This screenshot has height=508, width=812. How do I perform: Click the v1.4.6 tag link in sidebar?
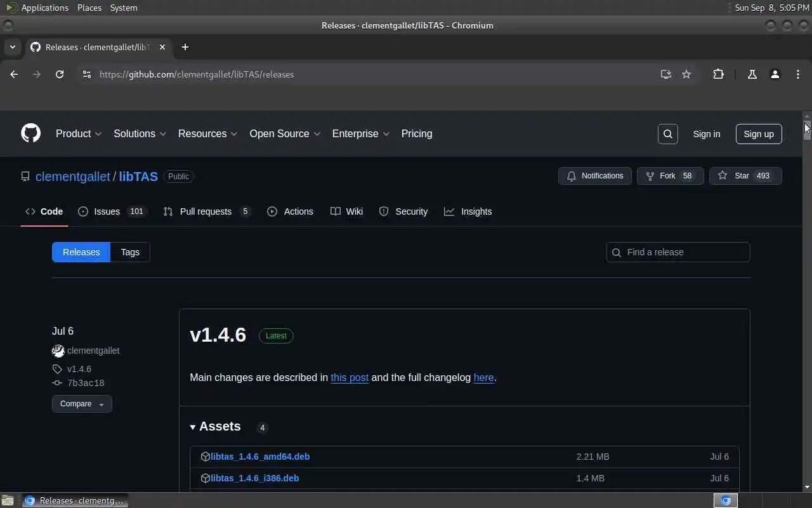click(79, 369)
